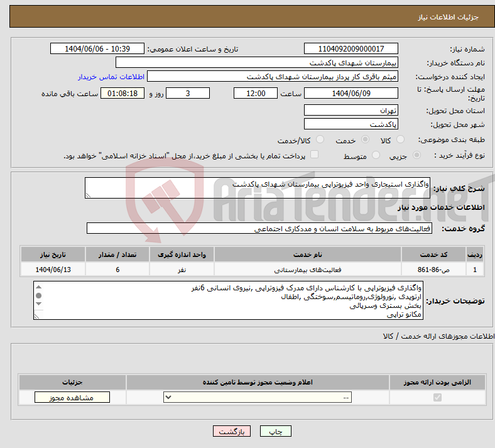
Task: Click the announcement date field 1404/06/06 - 10:39
Action: [97, 48]
